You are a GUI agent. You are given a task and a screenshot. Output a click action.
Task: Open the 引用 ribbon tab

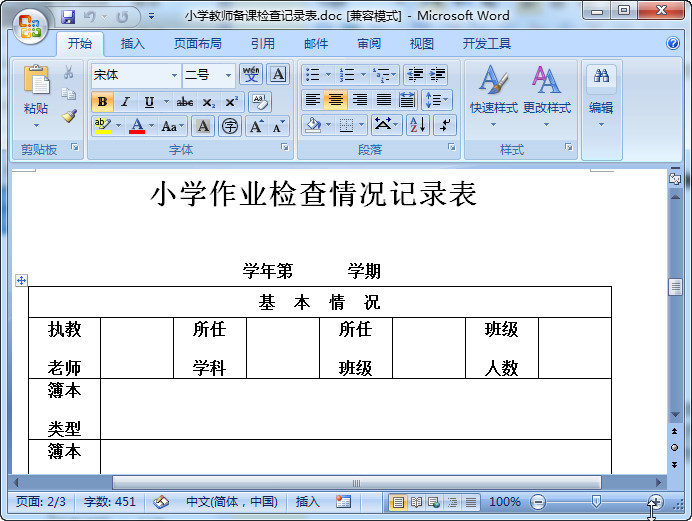coord(263,44)
